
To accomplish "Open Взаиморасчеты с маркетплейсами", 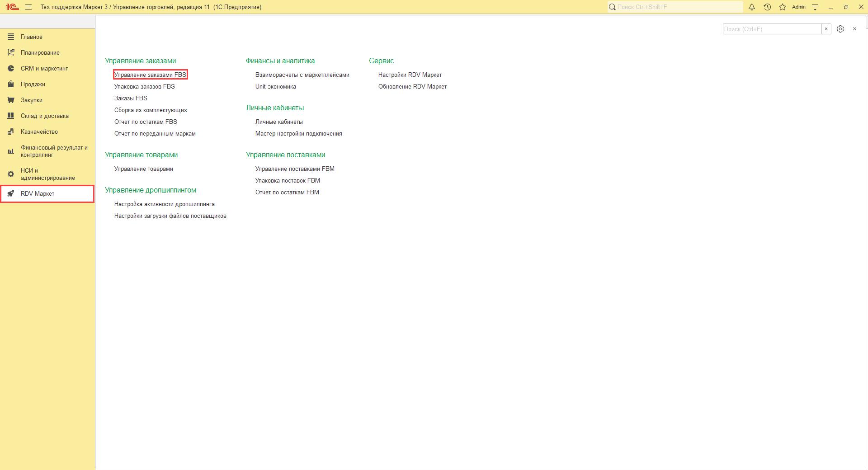I will pos(302,75).
